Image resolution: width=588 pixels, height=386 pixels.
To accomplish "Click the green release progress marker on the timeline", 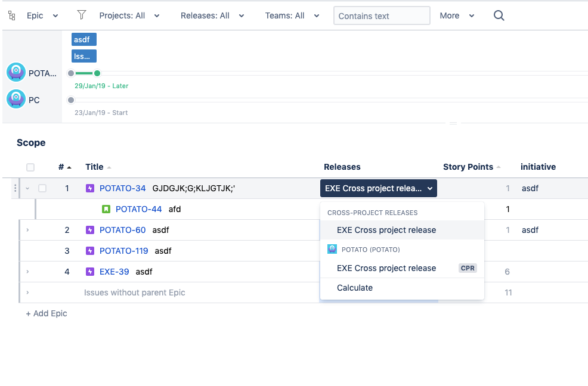I will (x=97, y=72).
